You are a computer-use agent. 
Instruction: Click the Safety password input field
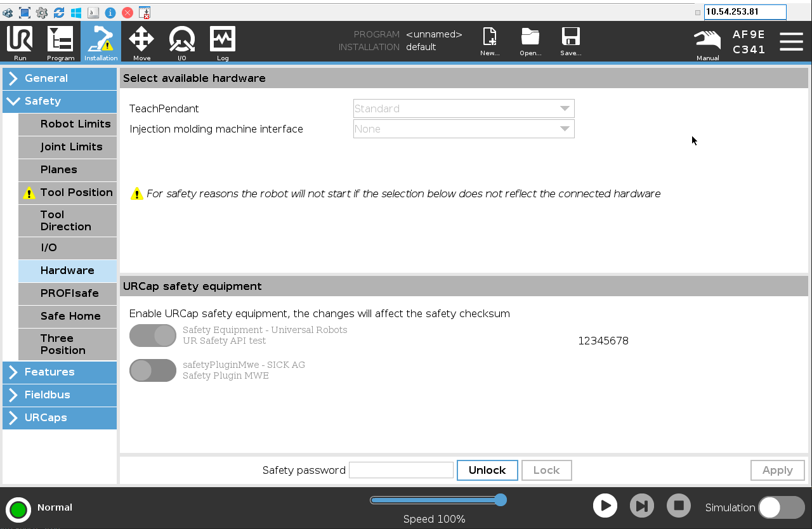(401, 470)
